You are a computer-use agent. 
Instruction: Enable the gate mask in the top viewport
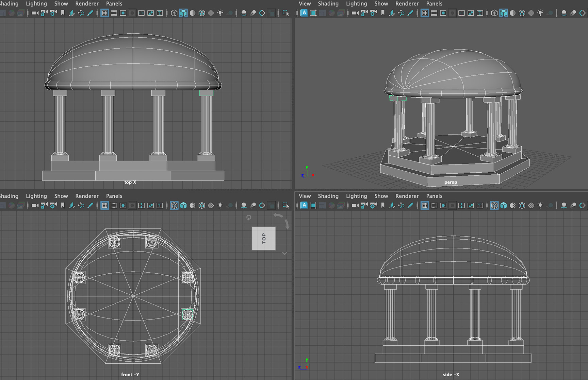tap(132, 13)
